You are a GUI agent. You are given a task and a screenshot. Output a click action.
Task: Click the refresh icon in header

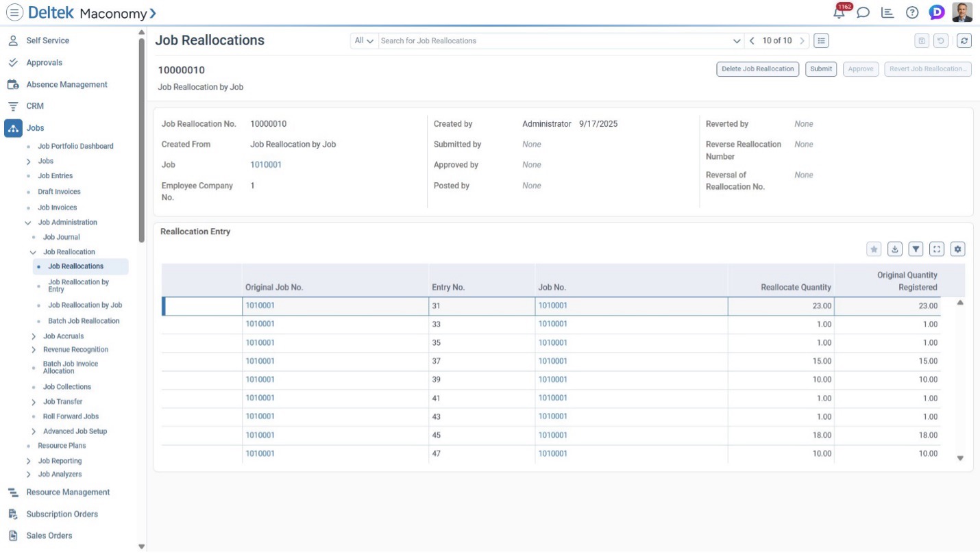pos(964,41)
